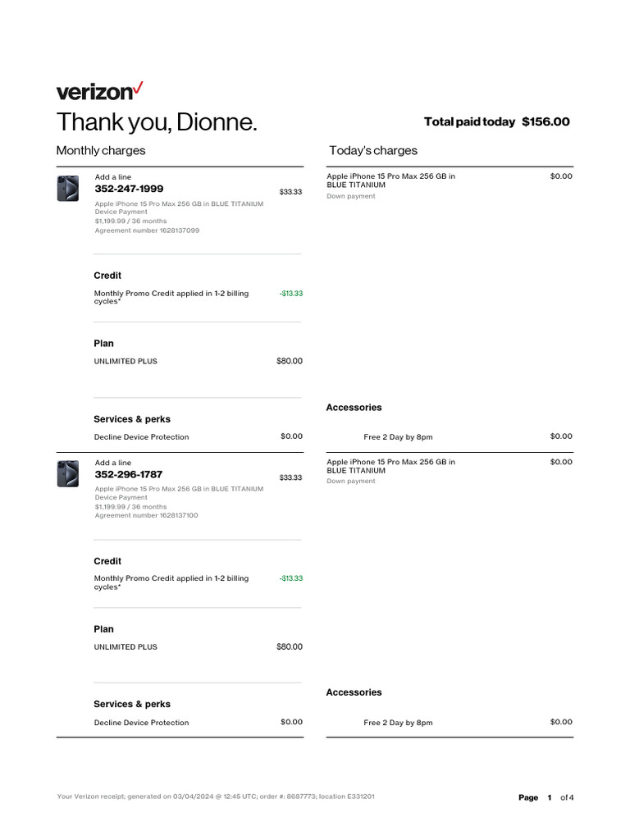Click the $33.33 device payment for 352-296-1787

(x=290, y=477)
